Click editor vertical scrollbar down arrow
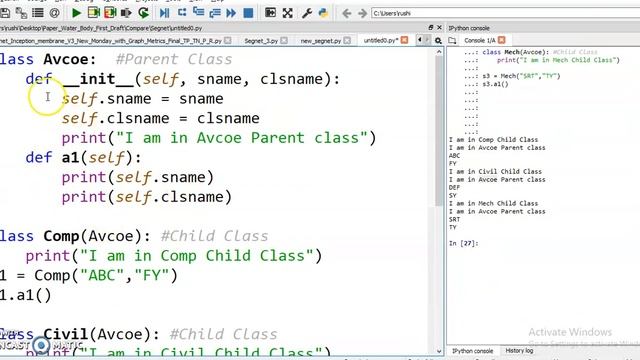The image size is (640, 360). 439,351
